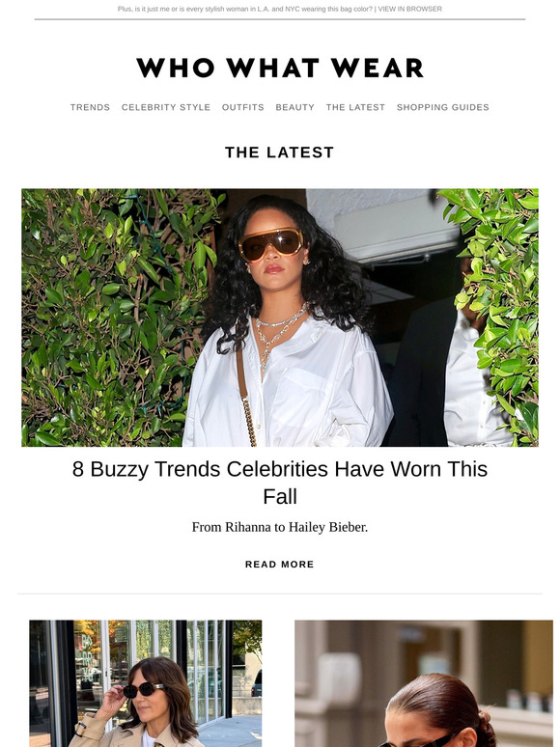The width and height of the screenshot is (560, 747).
Task: Click the bold THE LATEST section heading
Action: 280,152
